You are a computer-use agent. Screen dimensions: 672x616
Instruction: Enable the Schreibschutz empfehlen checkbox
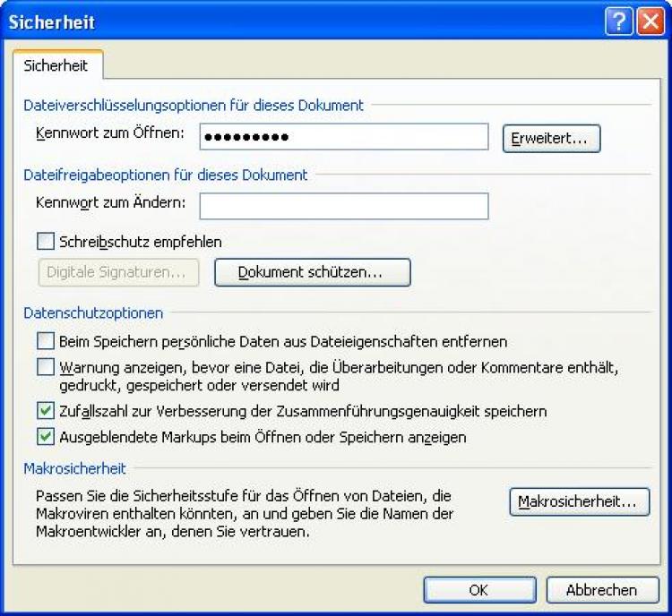pyautogui.click(x=46, y=241)
